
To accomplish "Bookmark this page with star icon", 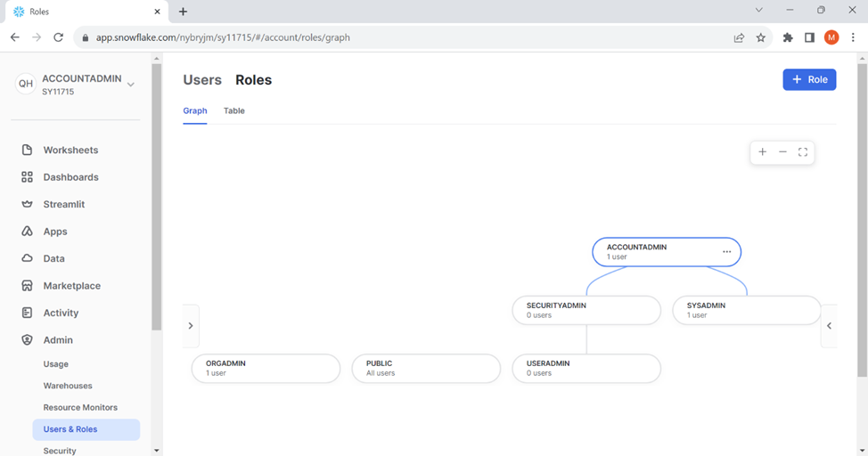I will (761, 37).
